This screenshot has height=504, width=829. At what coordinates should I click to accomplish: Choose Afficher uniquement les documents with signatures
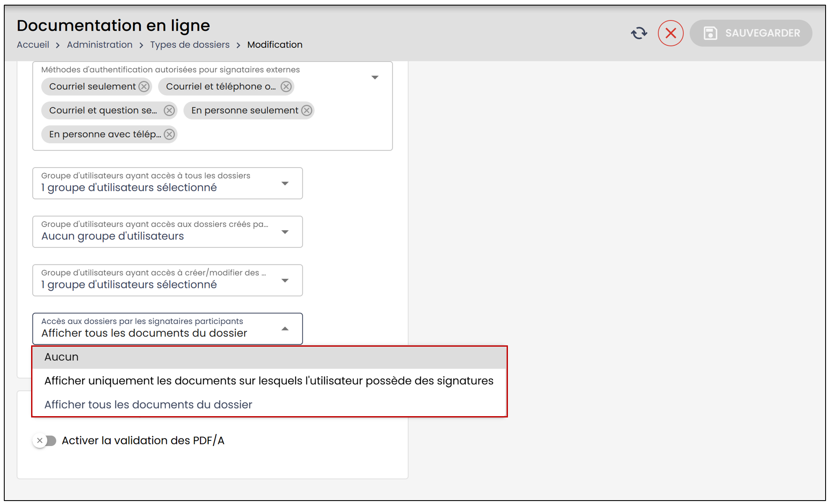[269, 381]
